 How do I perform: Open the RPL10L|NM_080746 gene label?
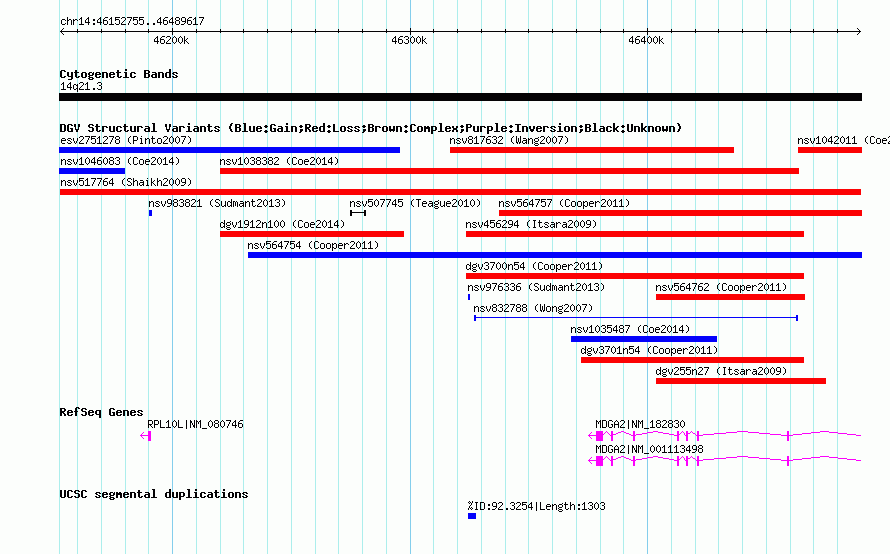195,424
